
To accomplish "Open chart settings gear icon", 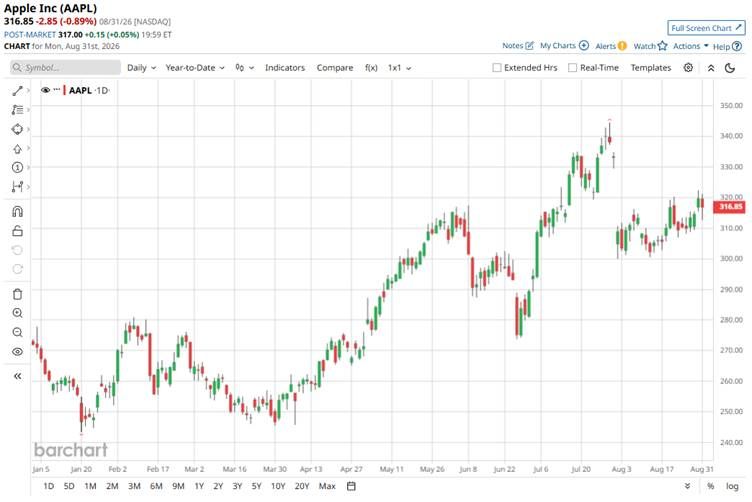I will pos(688,68).
